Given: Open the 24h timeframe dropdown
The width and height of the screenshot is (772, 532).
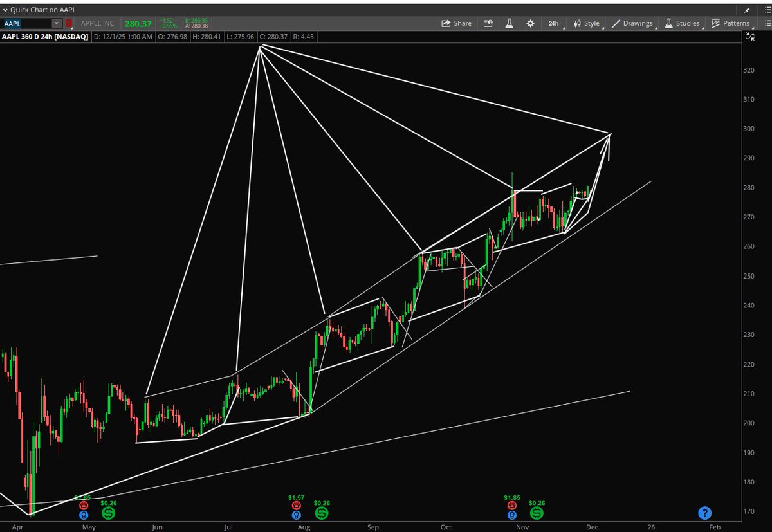Looking at the screenshot, I should pyautogui.click(x=553, y=23).
